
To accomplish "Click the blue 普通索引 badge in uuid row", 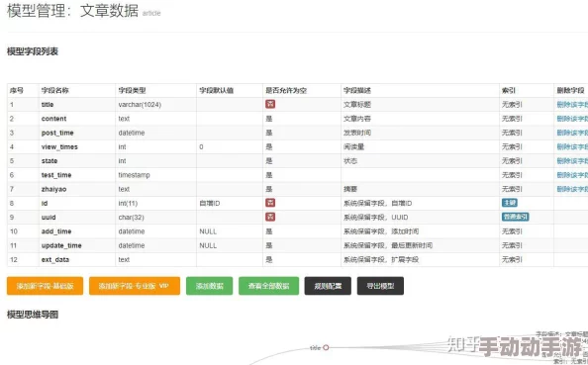I will pyautogui.click(x=516, y=217).
